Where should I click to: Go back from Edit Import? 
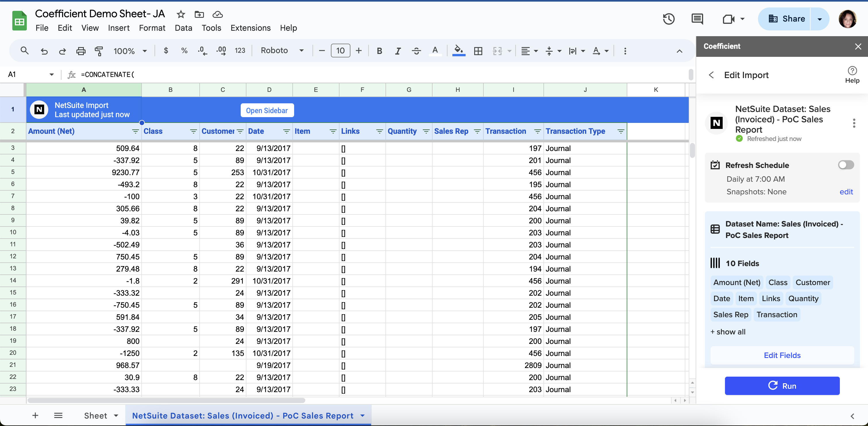click(711, 75)
